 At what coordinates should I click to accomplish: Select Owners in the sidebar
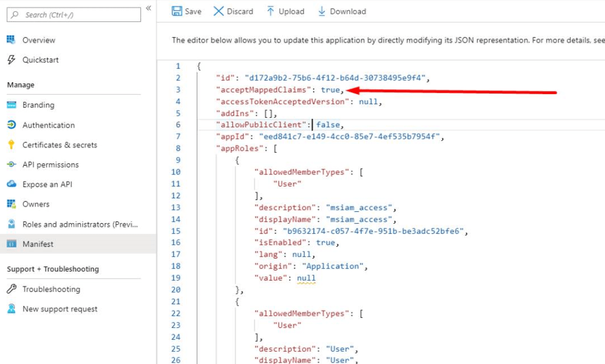click(x=36, y=204)
